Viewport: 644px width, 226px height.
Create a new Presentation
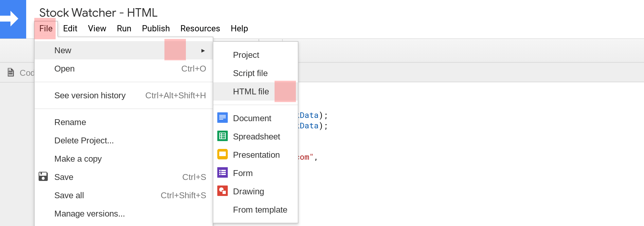click(x=256, y=155)
